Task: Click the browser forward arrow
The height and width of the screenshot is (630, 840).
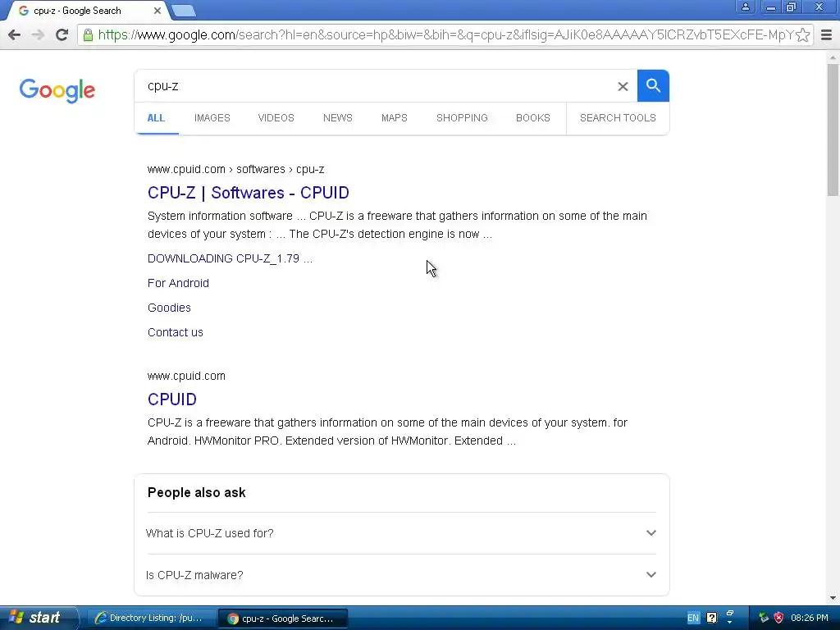Action: click(38, 34)
